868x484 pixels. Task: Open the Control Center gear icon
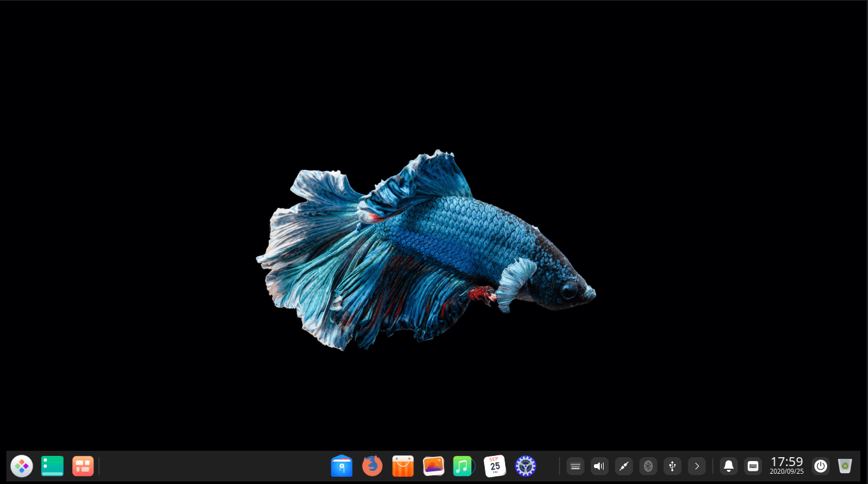pyautogui.click(x=525, y=466)
